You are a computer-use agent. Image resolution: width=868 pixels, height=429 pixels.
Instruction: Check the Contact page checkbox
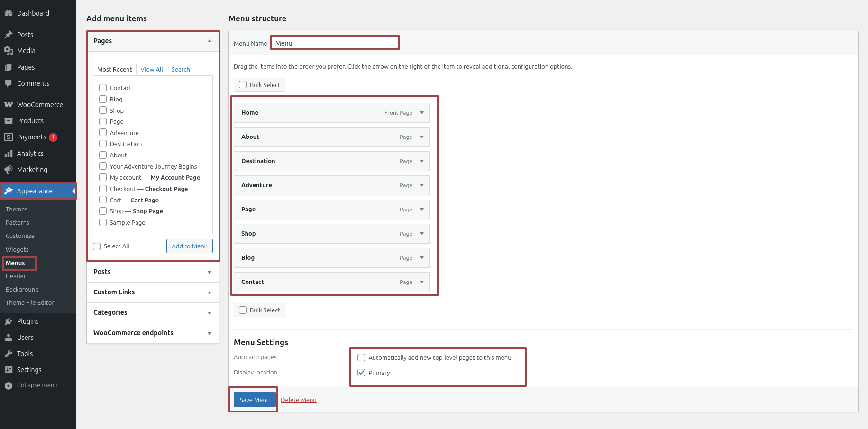coord(103,88)
